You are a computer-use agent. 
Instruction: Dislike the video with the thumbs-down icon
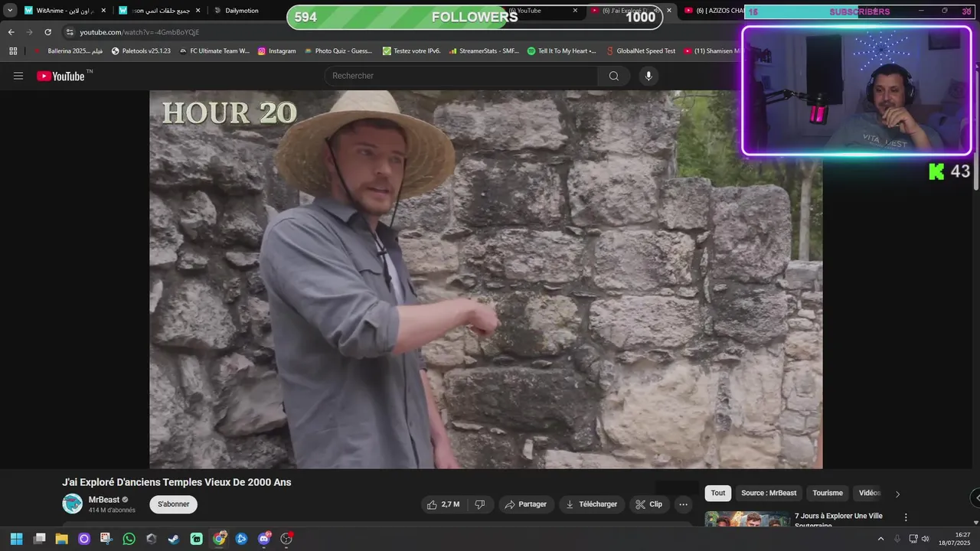[480, 504]
